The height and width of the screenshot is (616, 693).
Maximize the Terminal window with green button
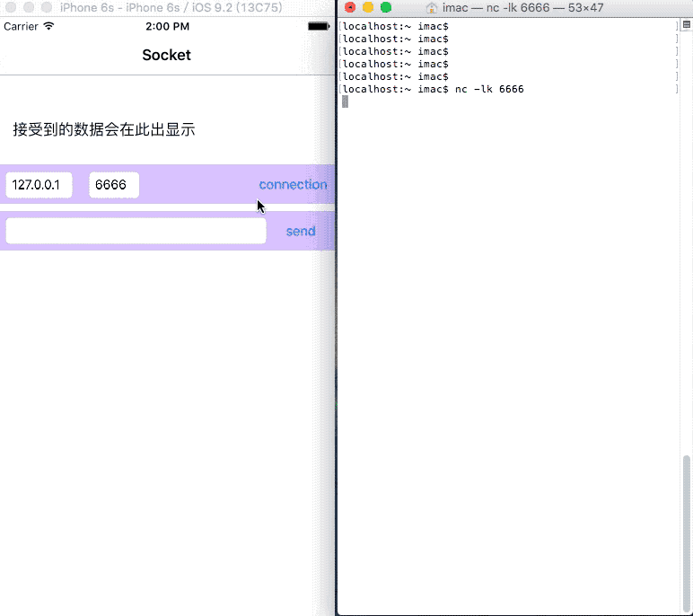click(x=386, y=7)
